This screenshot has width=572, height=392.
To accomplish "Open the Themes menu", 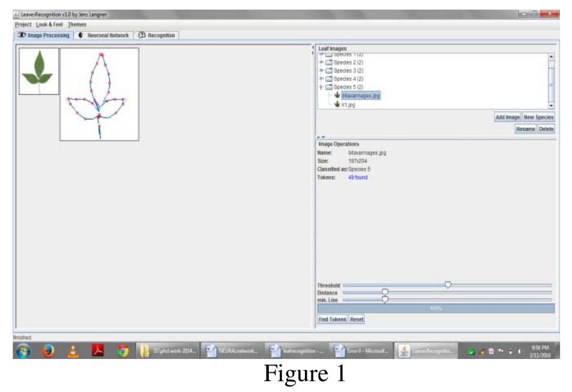I will click(77, 25).
